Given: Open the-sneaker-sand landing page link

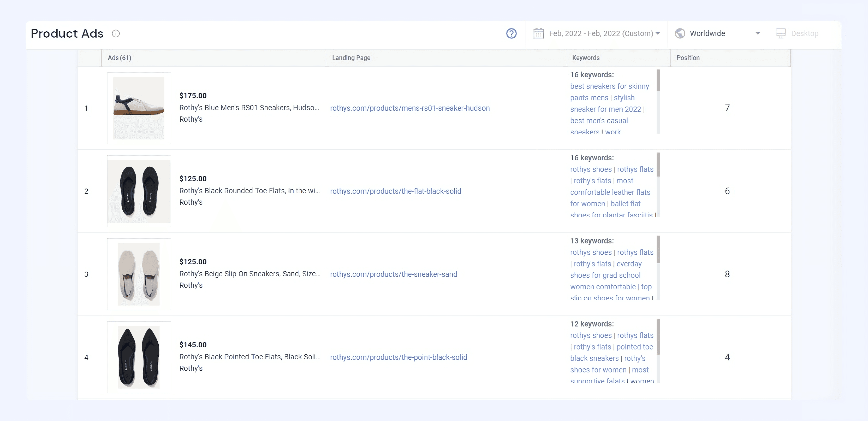Looking at the screenshot, I should pyautogui.click(x=393, y=274).
